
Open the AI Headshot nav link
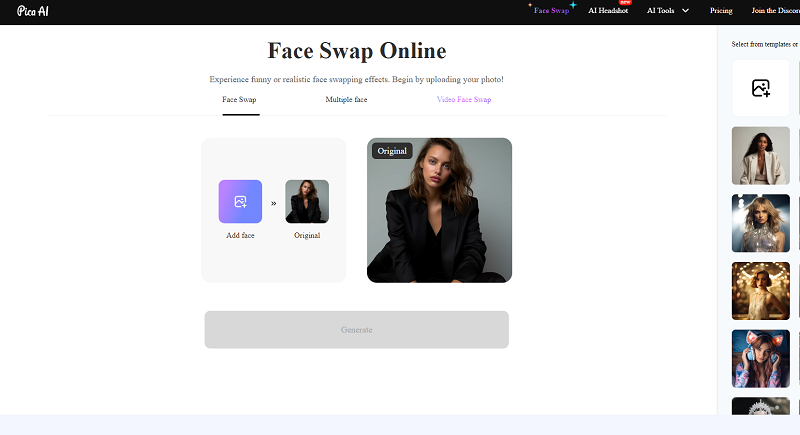tap(608, 11)
